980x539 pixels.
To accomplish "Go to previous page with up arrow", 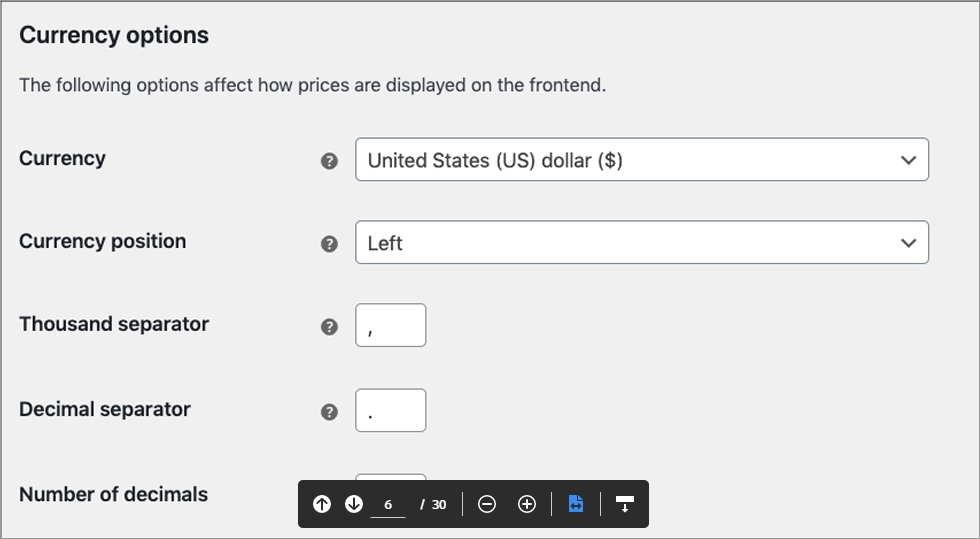I will 321,504.
